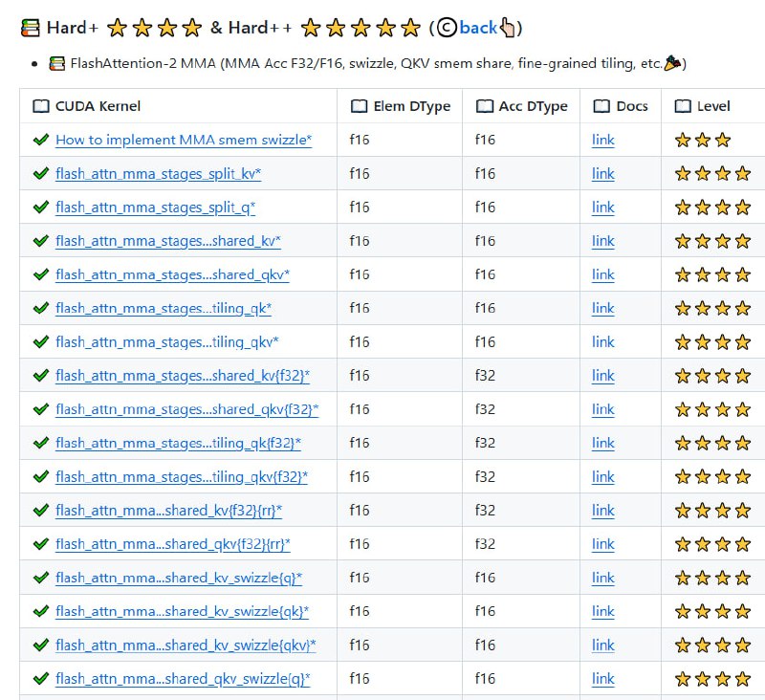Open flash_attn_mma_stages...tiling_qkv{f32} kernel link
The image size is (765, 700).
tap(182, 476)
